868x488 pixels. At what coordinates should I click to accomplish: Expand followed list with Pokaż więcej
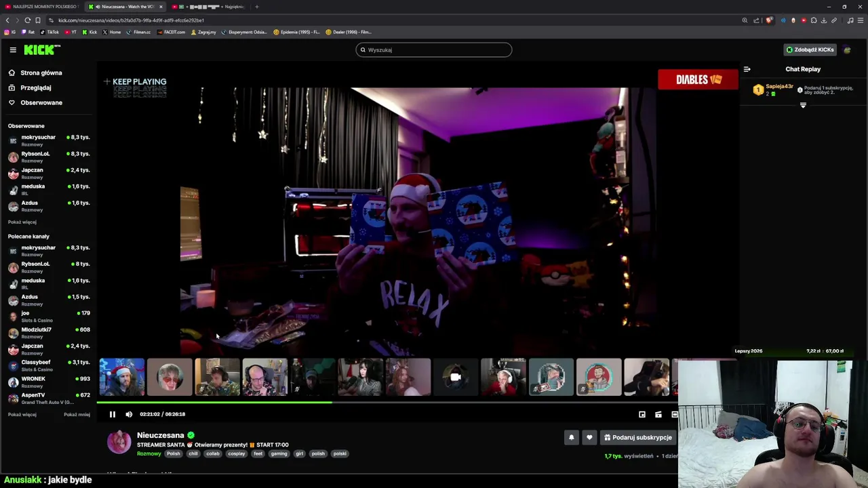22,222
